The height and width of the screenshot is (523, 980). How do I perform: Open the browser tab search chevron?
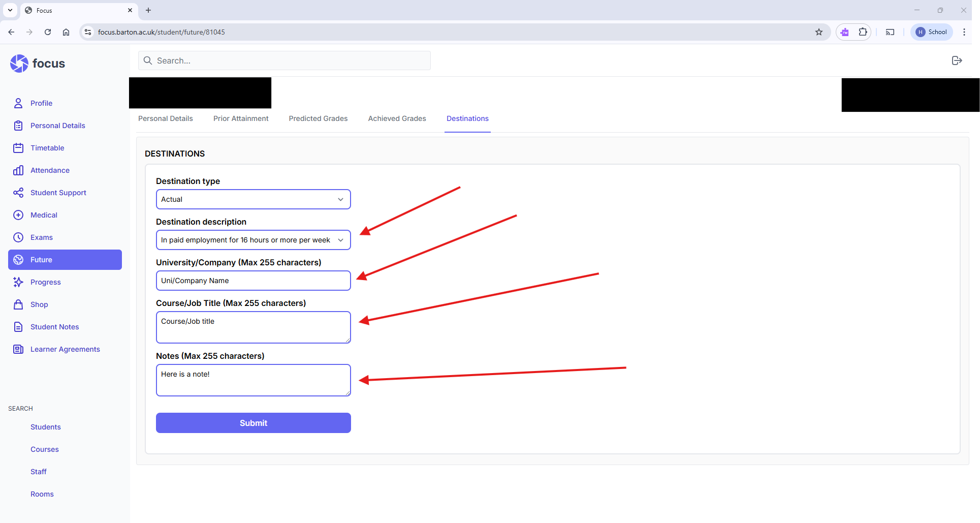pos(10,10)
